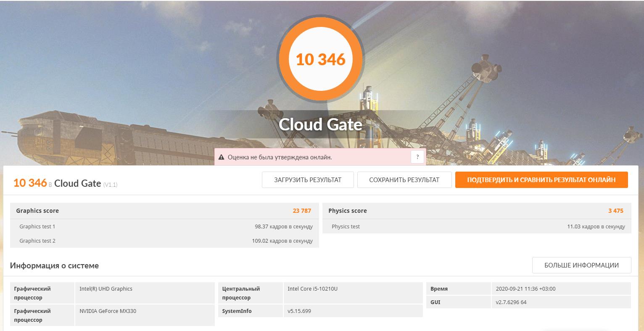
Task: Open the question mark help button
Action: coord(417,157)
